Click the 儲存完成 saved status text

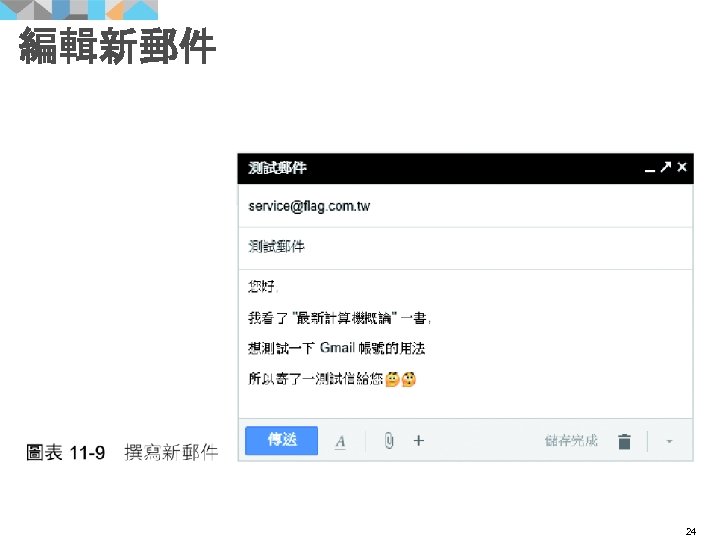click(571, 441)
